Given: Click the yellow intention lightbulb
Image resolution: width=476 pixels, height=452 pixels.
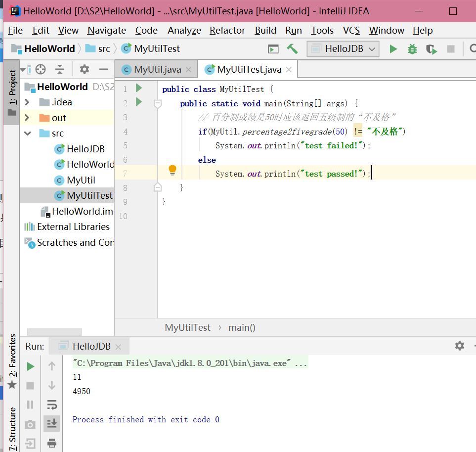Looking at the screenshot, I should click(173, 170).
